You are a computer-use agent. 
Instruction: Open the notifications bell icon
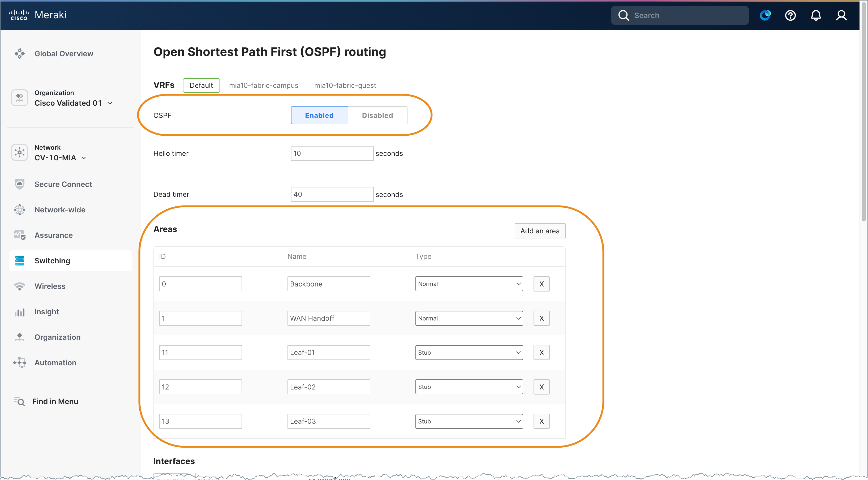coord(816,15)
